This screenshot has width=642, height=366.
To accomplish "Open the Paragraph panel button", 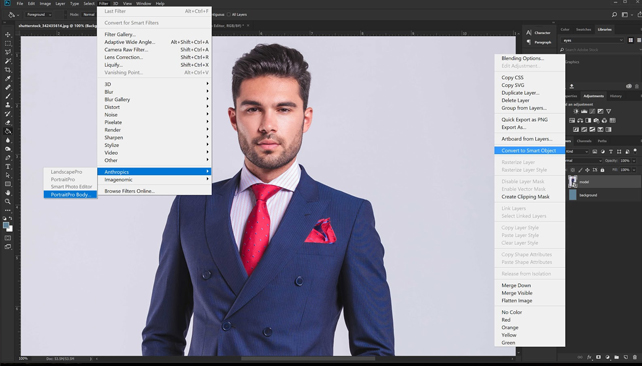I will (x=538, y=42).
